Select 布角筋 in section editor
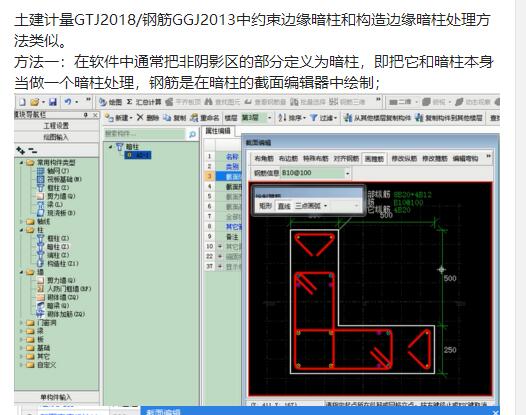 pyautogui.click(x=264, y=158)
